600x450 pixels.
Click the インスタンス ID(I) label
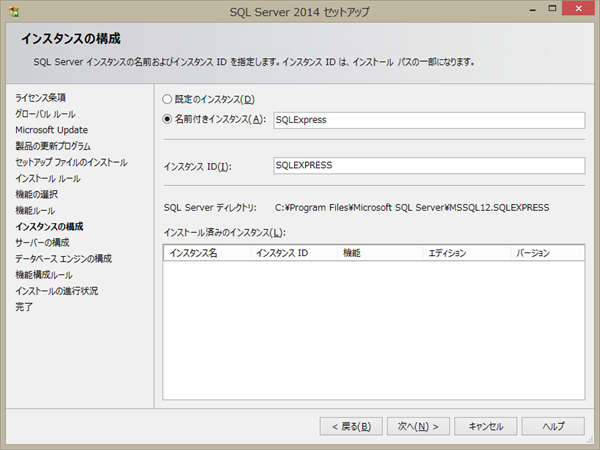click(x=197, y=167)
